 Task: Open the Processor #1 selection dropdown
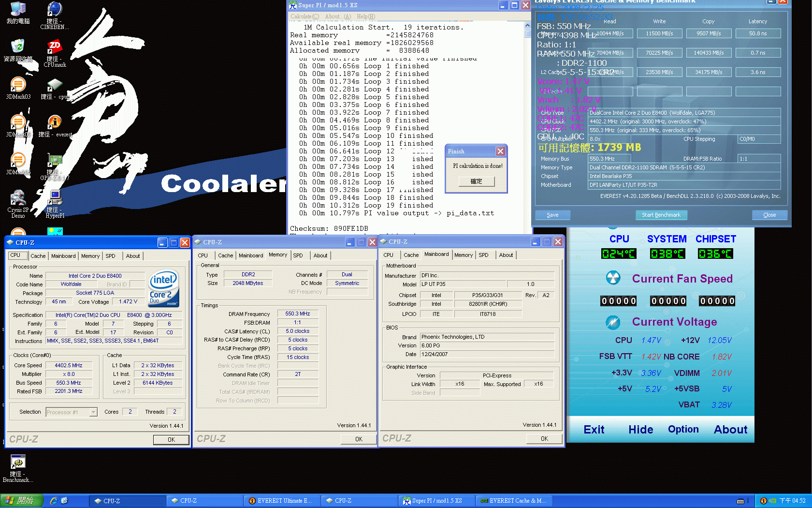(72, 412)
